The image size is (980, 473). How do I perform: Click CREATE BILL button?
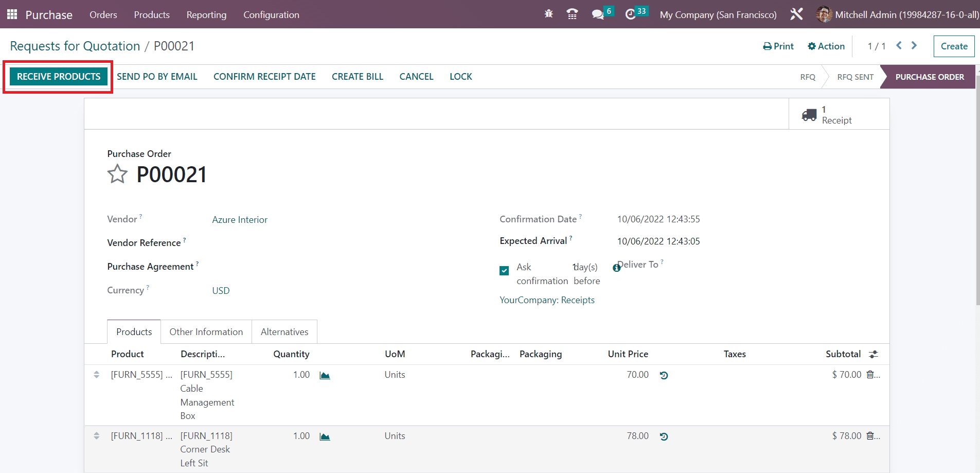(358, 76)
